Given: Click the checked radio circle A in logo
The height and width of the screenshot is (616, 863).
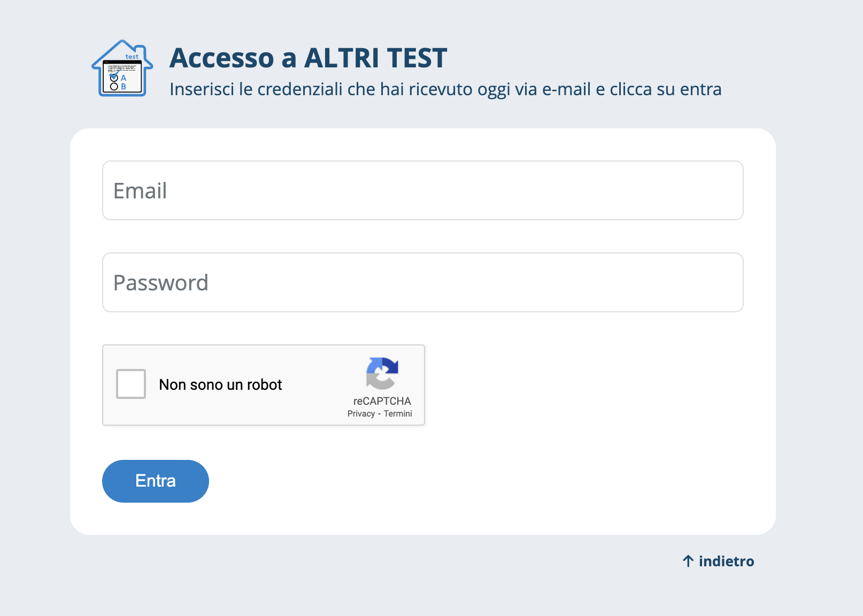Looking at the screenshot, I should pyautogui.click(x=114, y=78).
